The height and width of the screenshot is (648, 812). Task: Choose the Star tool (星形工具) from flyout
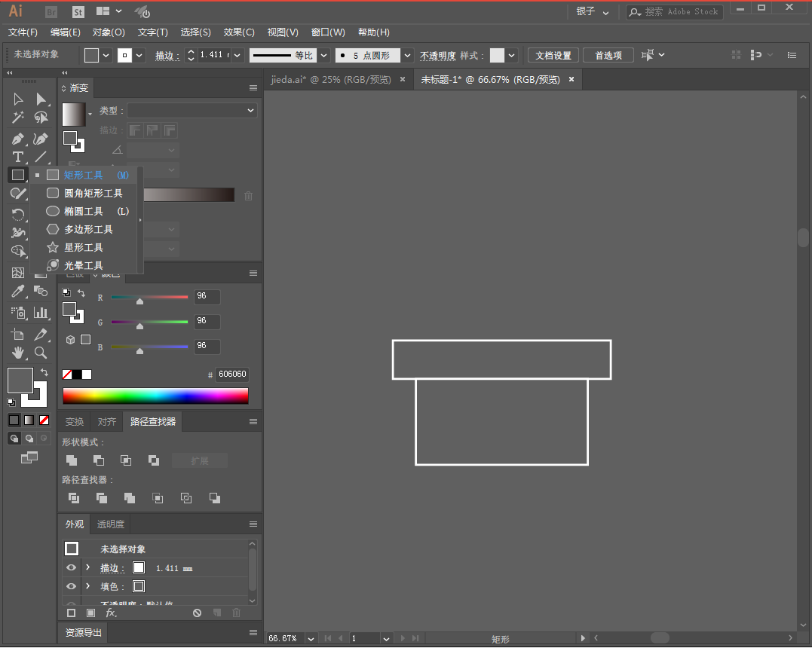(83, 247)
